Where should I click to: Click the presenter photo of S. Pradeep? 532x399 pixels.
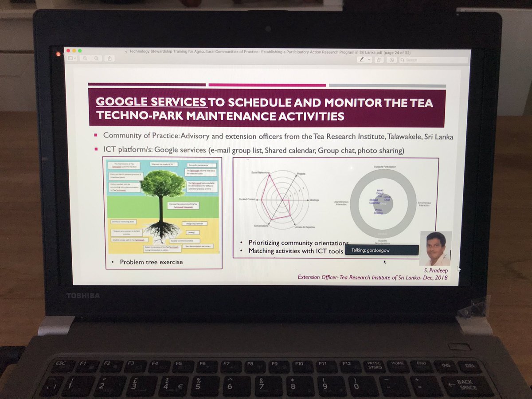tap(435, 248)
